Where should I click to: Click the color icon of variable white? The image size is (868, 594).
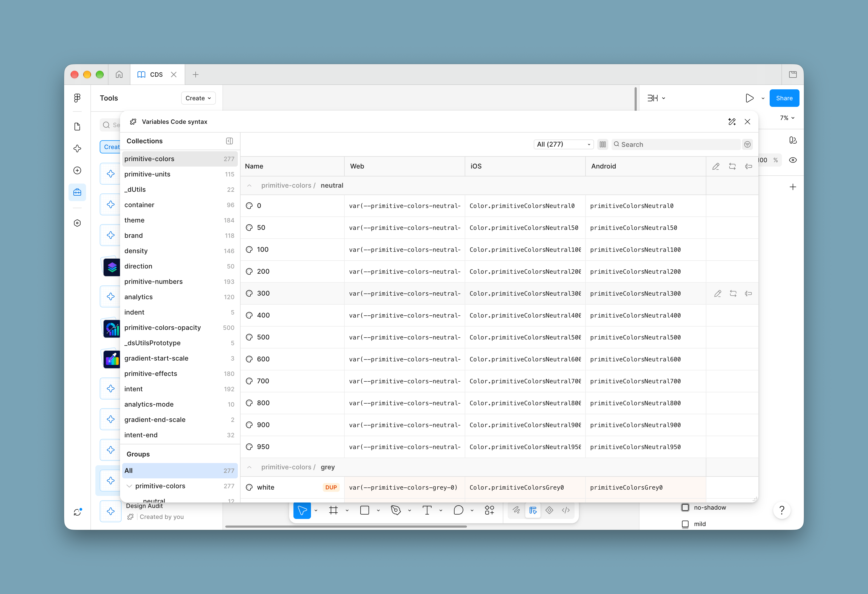click(x=249, y=487)
